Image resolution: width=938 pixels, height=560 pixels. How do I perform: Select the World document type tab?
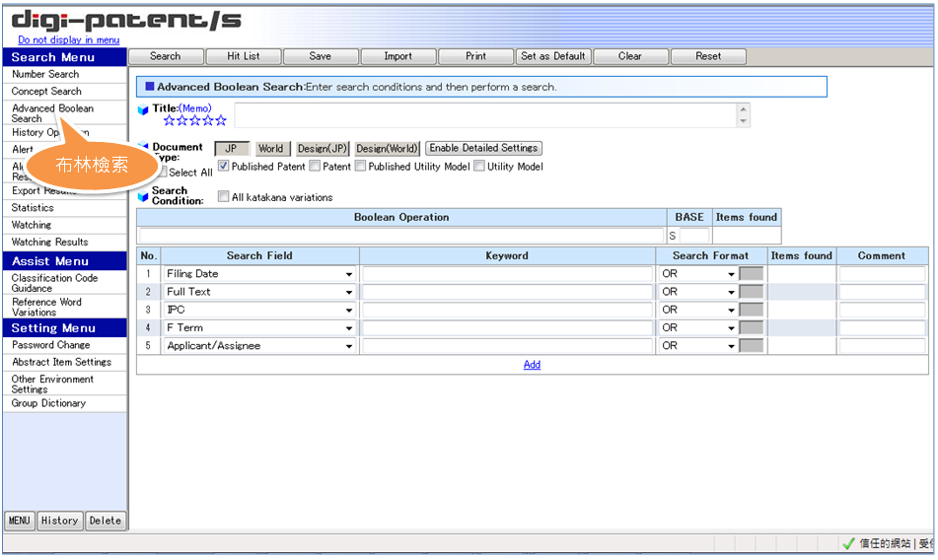pyautogui.click(x=271, y=148)
